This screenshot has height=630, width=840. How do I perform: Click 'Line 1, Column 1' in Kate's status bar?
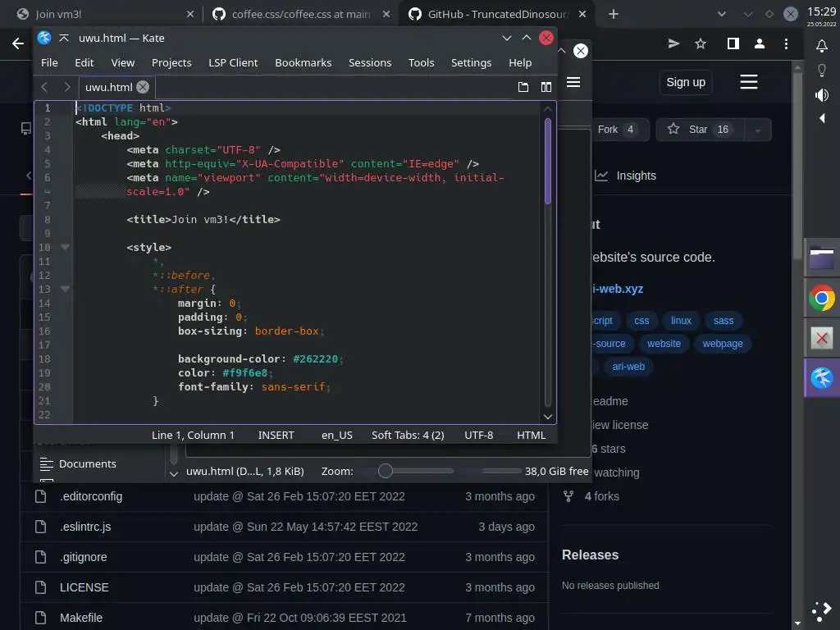(193, 435)
